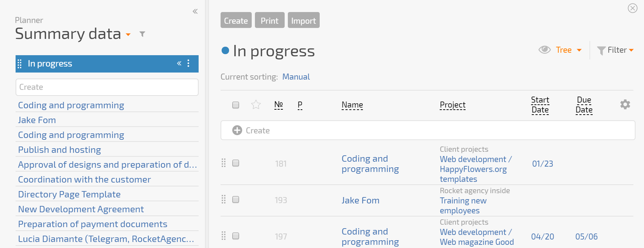Click the sidebar Create task input
644x248 pixels.
click(107, 87)
